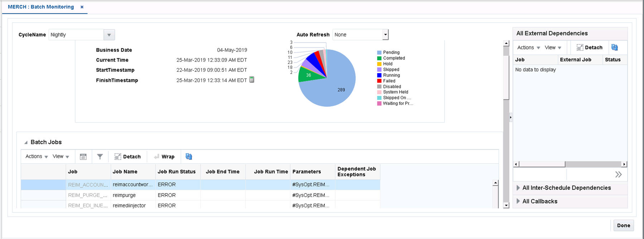
Task: Expand All Callbacks section
Action: (518, 201)
